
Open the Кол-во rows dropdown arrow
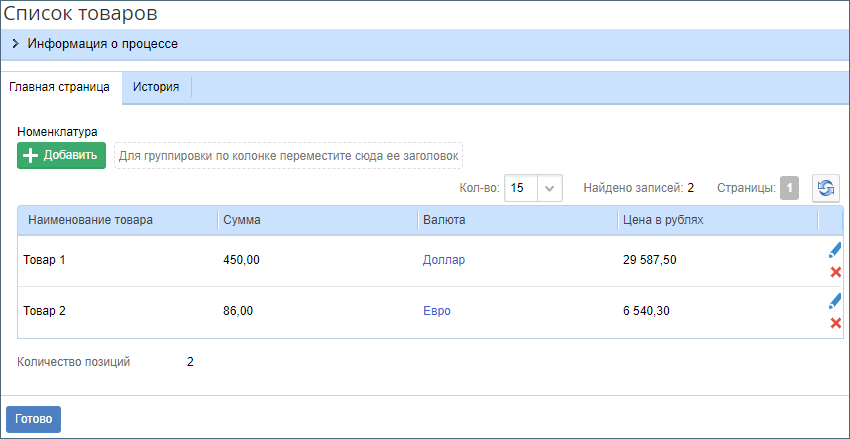coord(550,188)
